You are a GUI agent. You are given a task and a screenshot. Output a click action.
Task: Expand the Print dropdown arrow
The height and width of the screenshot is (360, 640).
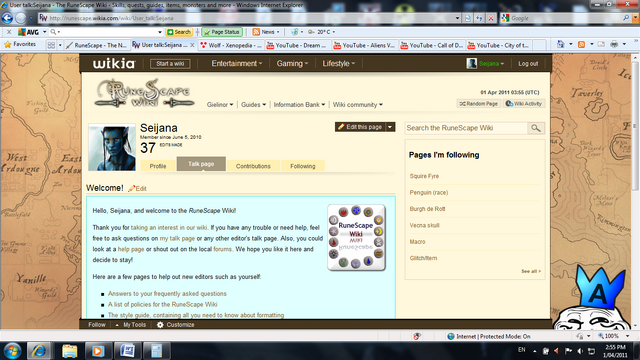pyautogui.click(x=624, y=44)
